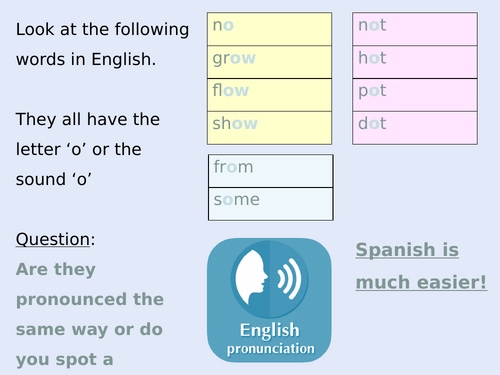
Task: Select the light blue 'some' box
Action: click(271, 204)
